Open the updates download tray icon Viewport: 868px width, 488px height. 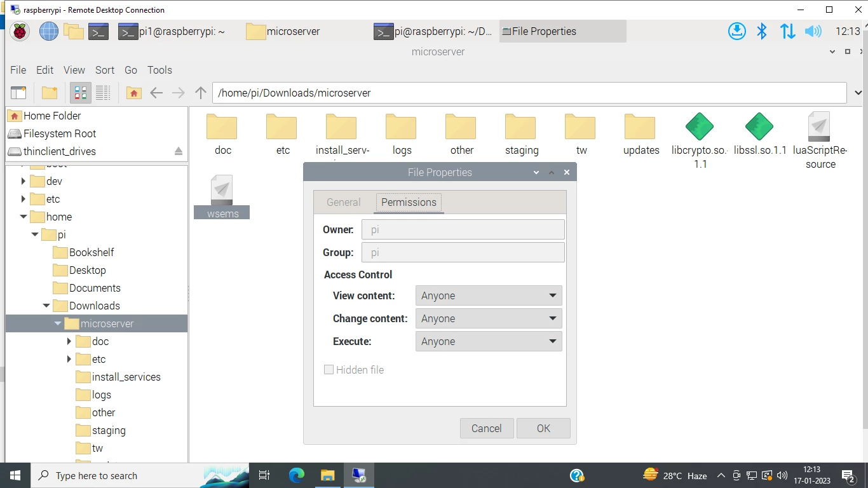[x=737, y=31]
